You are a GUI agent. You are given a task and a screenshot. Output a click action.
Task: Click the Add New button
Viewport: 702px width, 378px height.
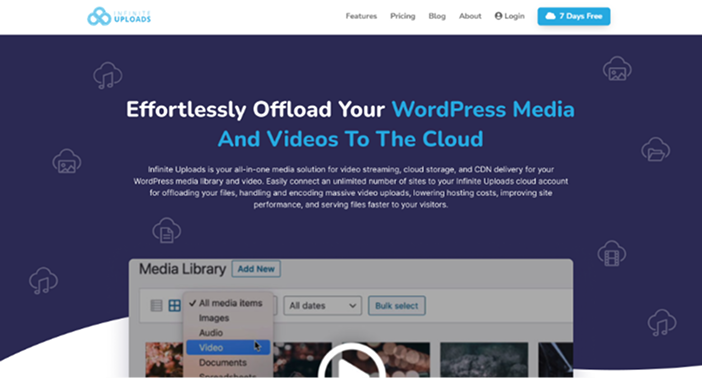(256, 269)
